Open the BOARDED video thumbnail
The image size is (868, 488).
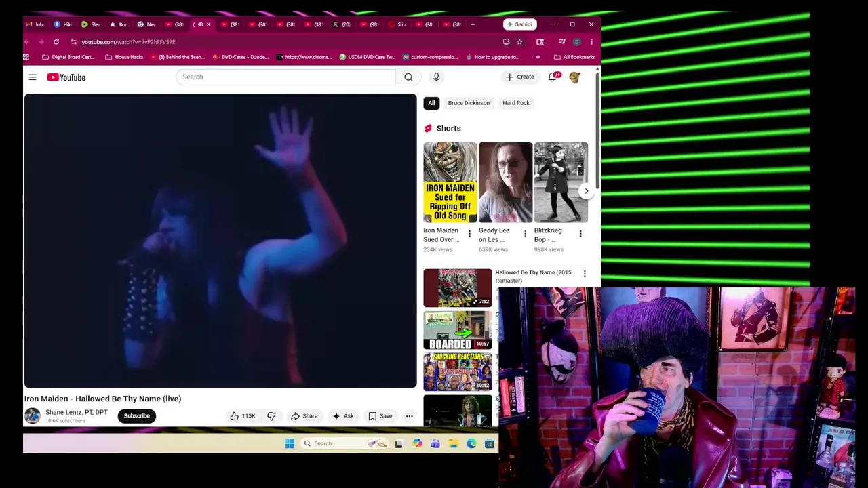point(458,330)
